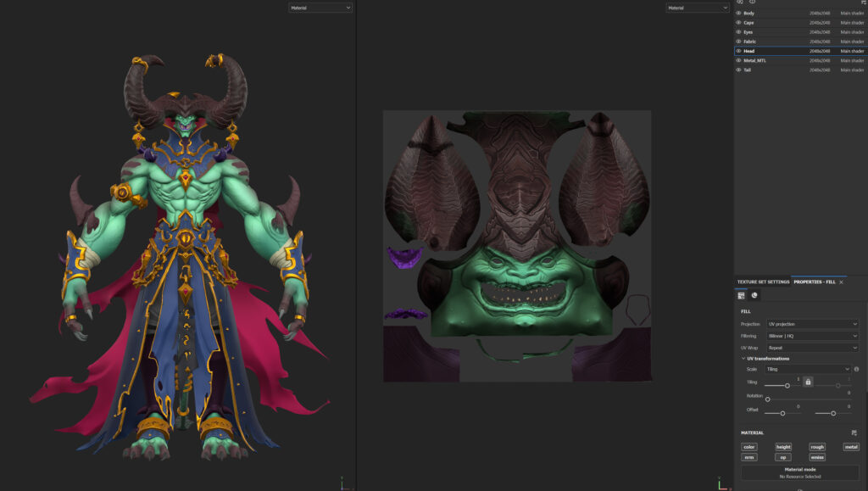Toggle the nrm channel button

tap(749, 457)
